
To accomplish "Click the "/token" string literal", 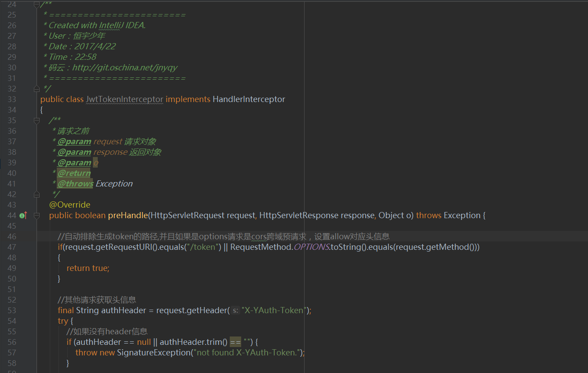I will click(x=204, y=247).
